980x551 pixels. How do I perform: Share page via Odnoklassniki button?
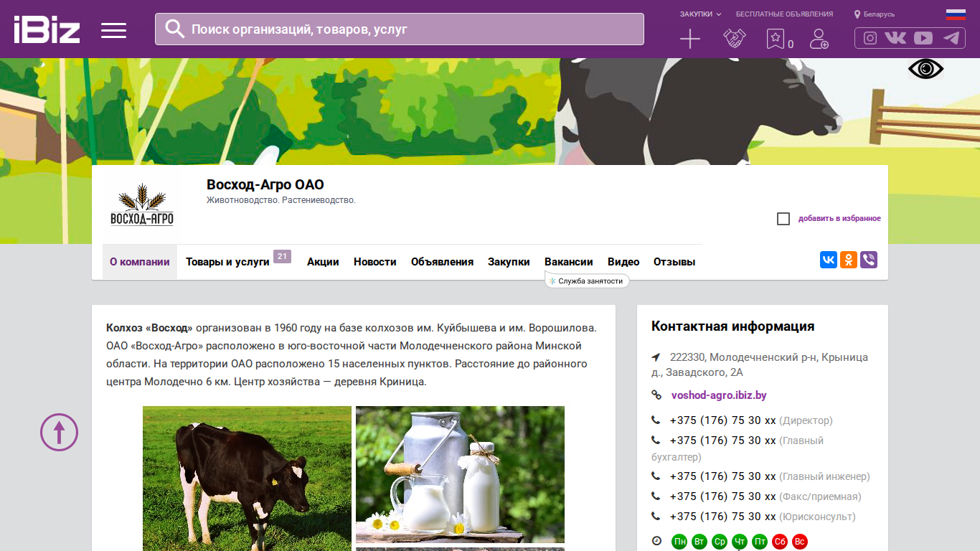849,260
